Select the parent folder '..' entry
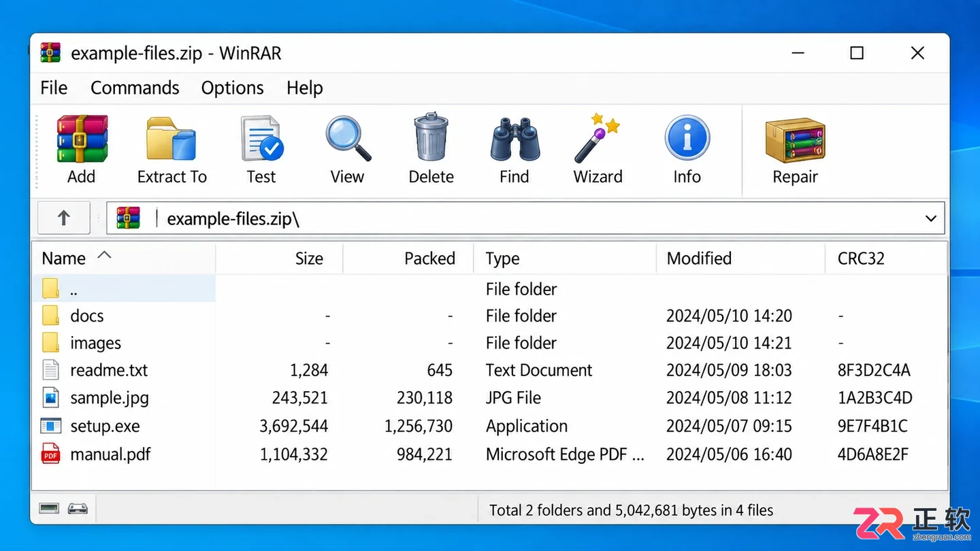The image size is (980, 551). point(123,288)
